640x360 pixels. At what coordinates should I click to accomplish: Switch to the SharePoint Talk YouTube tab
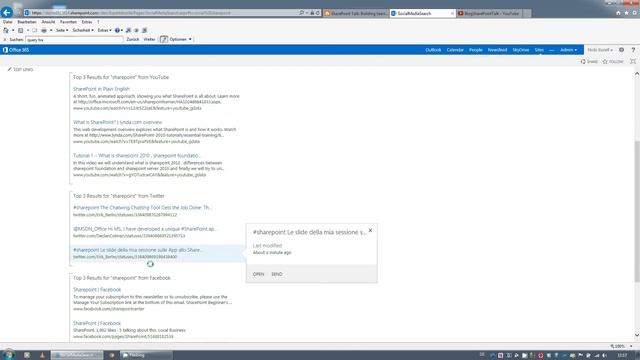[489, 13]
